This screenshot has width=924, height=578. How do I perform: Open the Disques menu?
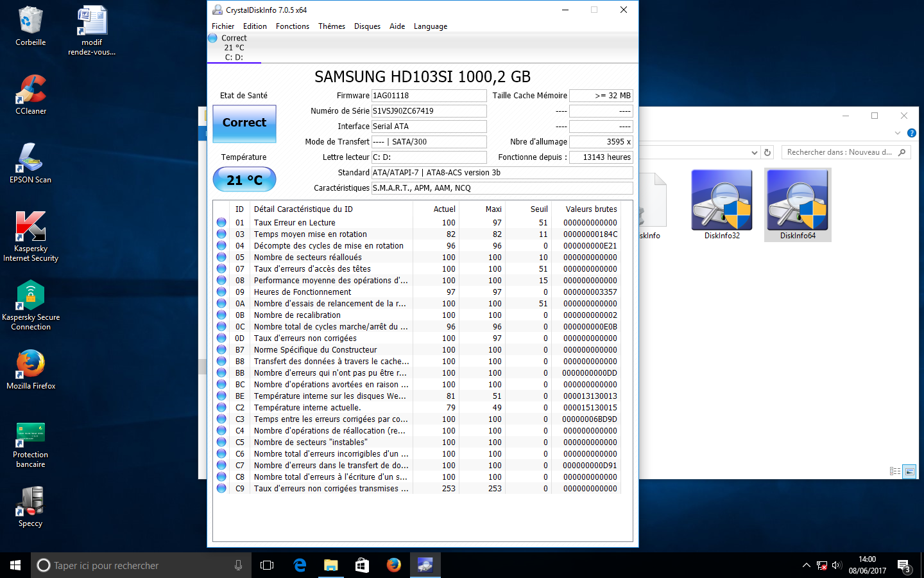pyautogui.click(x=367, y=26)
